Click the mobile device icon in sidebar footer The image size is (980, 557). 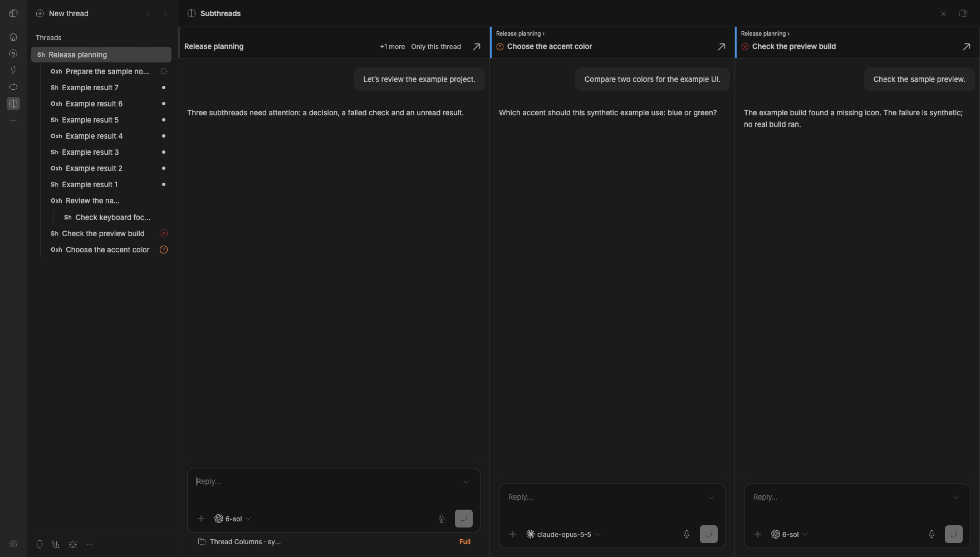click(x=40, y=544)
